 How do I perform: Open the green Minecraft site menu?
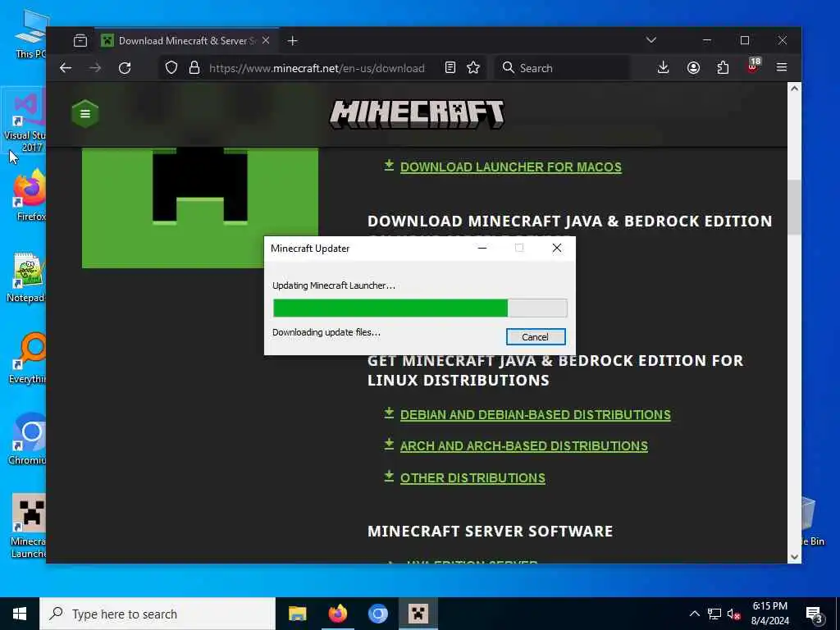tap(85, 113)
